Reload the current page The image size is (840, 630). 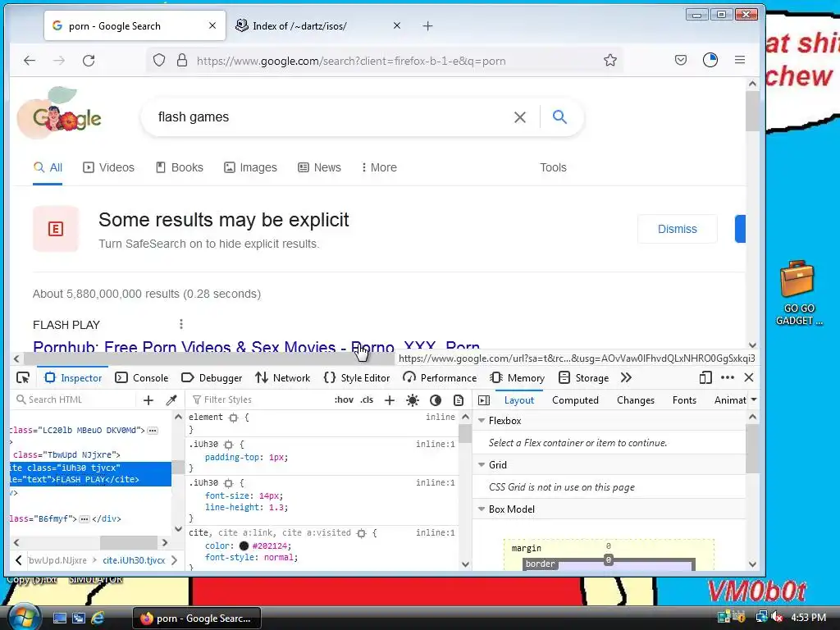click(89, 61)
